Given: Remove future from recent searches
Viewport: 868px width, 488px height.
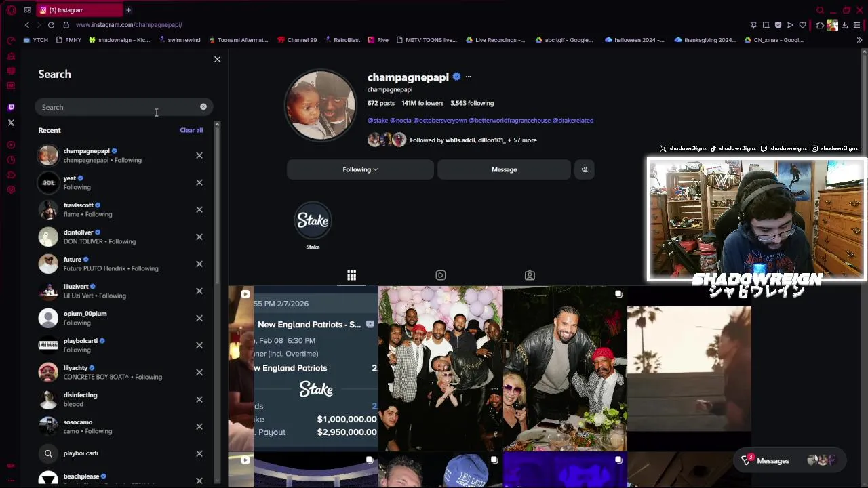Looking at the screenshot, I should 199,264.
